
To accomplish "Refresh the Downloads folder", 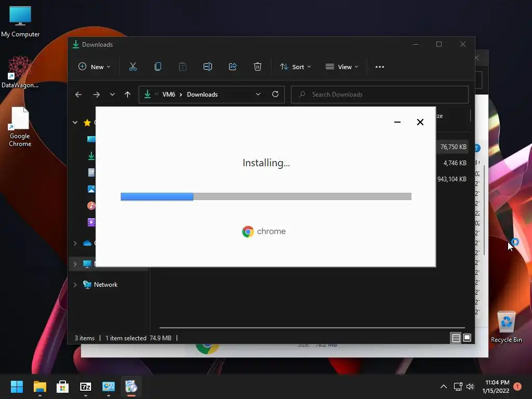I will click(275, 94).
